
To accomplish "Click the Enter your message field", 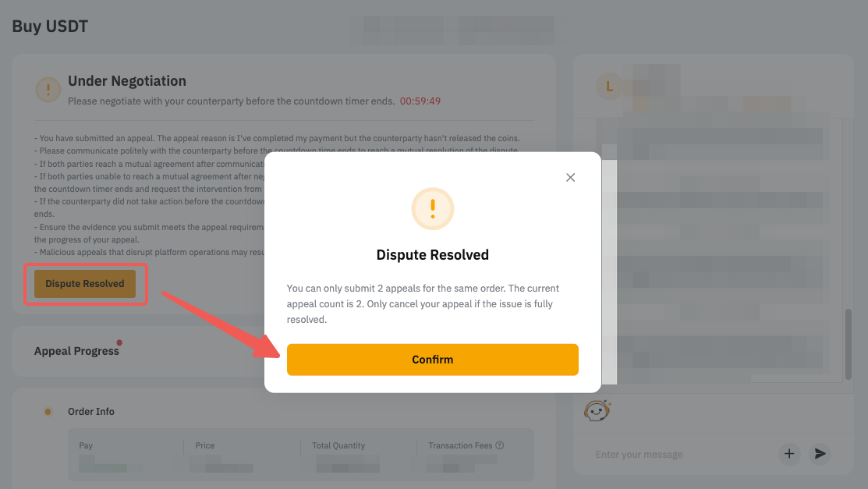I will (x=681, y=455).
